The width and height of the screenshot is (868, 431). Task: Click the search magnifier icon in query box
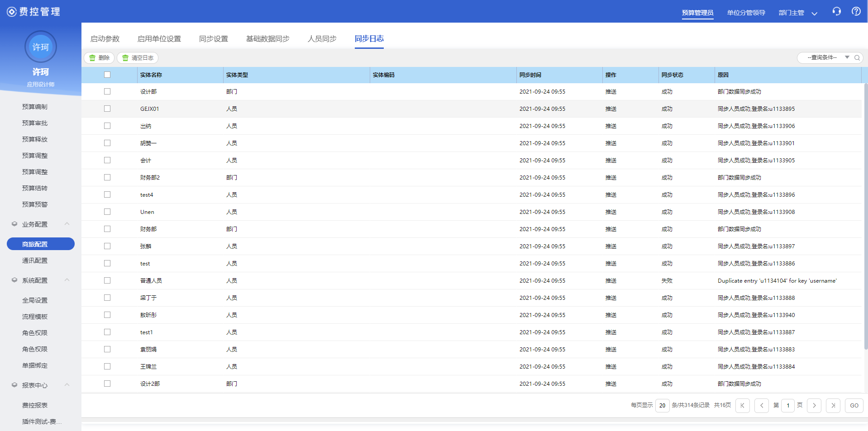click(857, 57)
